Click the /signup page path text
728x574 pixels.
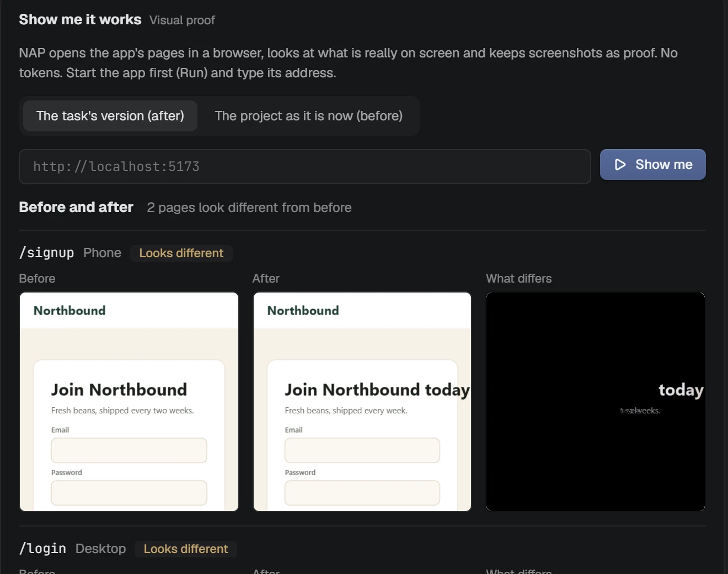point(46,253)
